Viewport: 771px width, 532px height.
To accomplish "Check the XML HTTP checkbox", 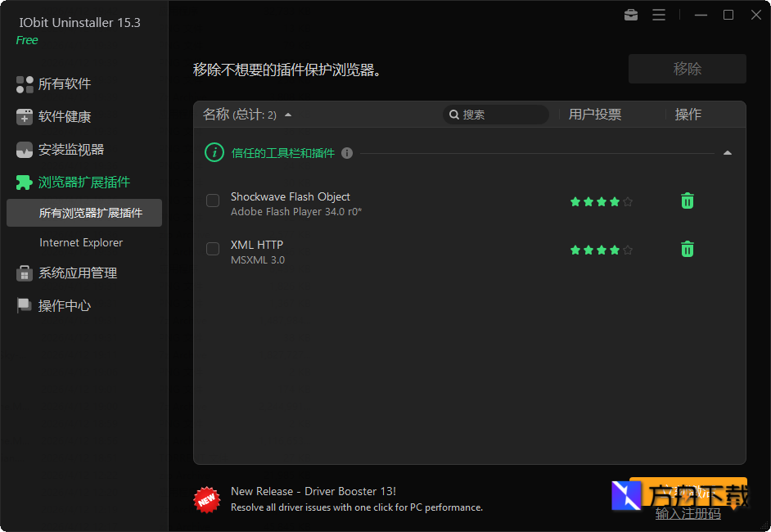I will (x=213, y=249).
